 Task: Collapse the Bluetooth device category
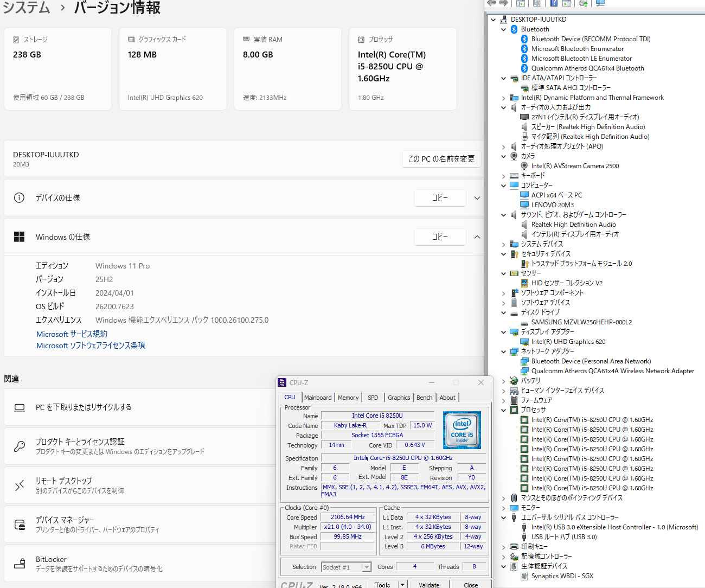504,29
